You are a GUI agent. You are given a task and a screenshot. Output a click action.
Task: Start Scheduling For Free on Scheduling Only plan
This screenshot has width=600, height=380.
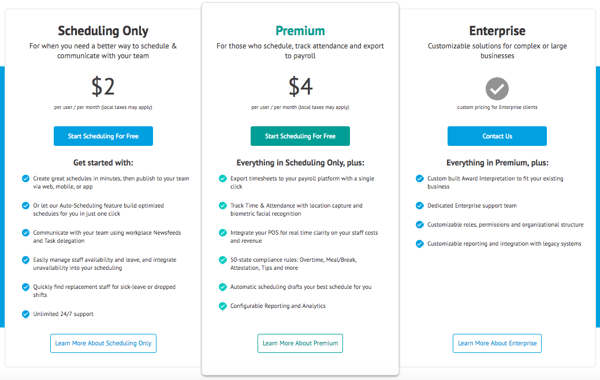[103, 136]
